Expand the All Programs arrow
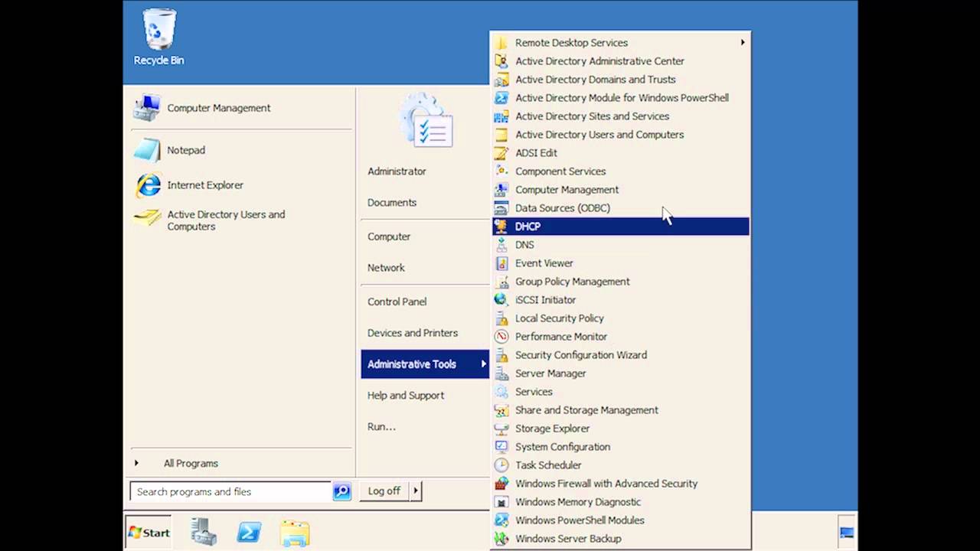 [x=136, y=463]
